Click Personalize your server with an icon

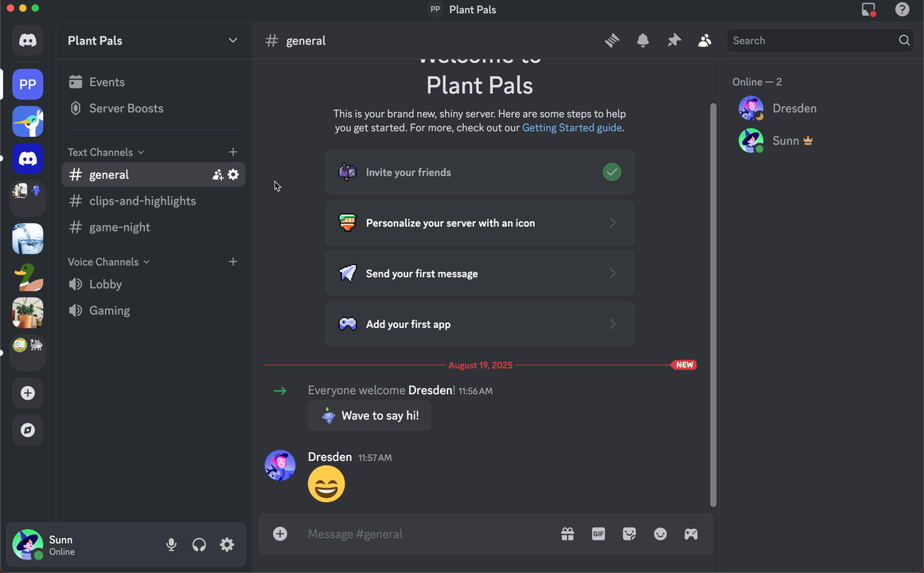pos(480,223)
